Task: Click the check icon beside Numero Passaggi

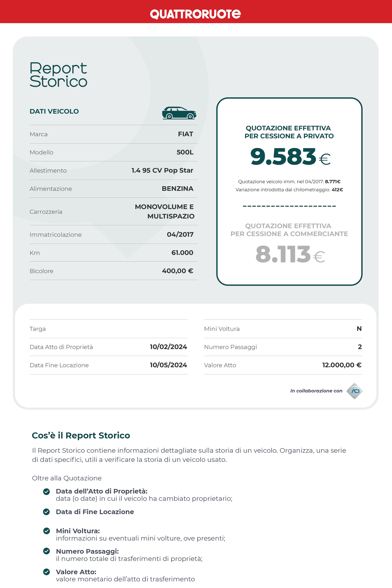Action: point(47,551)
